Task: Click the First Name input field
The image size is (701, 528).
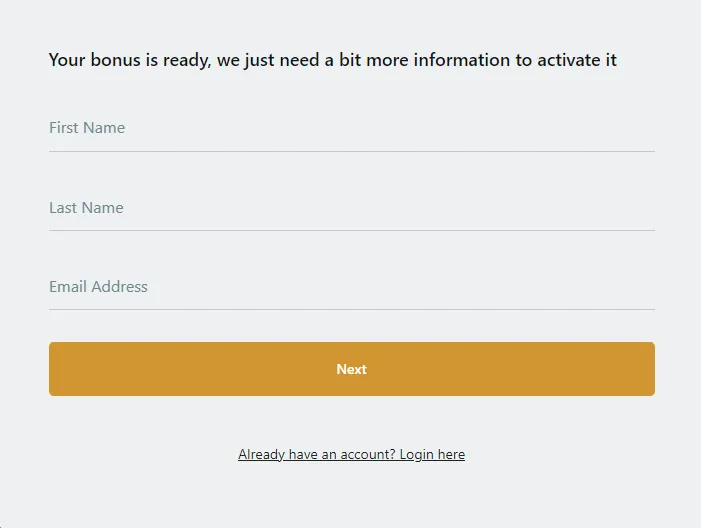Action: tap(351, 129)
